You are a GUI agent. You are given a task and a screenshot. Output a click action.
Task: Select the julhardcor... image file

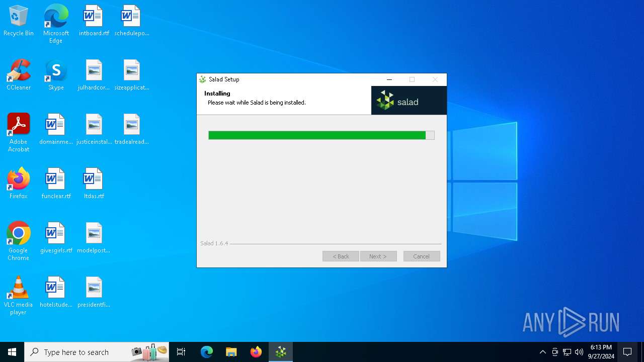94,75
